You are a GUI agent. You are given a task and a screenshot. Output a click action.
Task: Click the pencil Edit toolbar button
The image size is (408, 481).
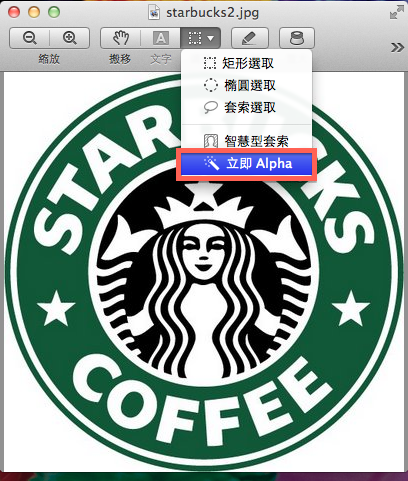250,38
